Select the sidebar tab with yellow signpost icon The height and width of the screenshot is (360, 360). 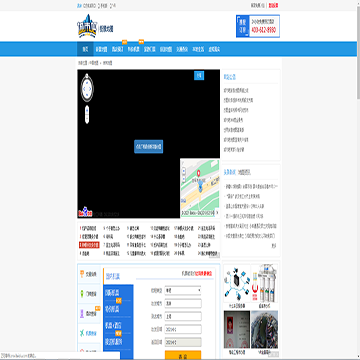pyautogui.click(x=89, y=274)
